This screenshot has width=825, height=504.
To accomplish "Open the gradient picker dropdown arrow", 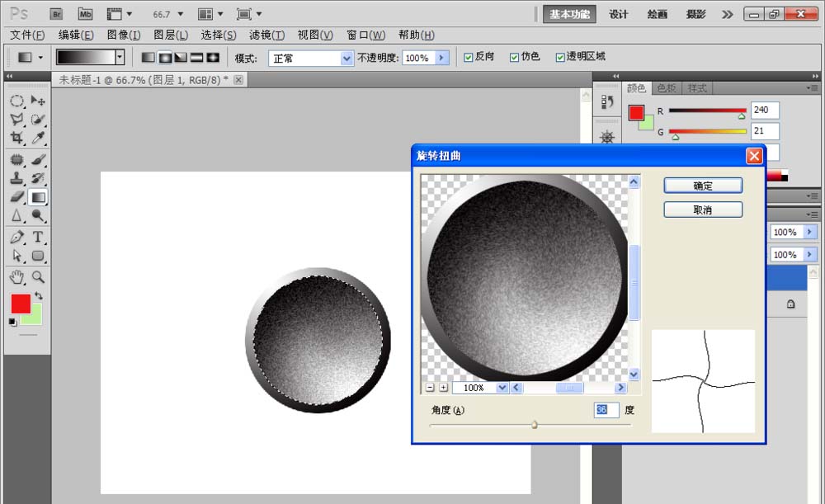I will coord(120,58).
